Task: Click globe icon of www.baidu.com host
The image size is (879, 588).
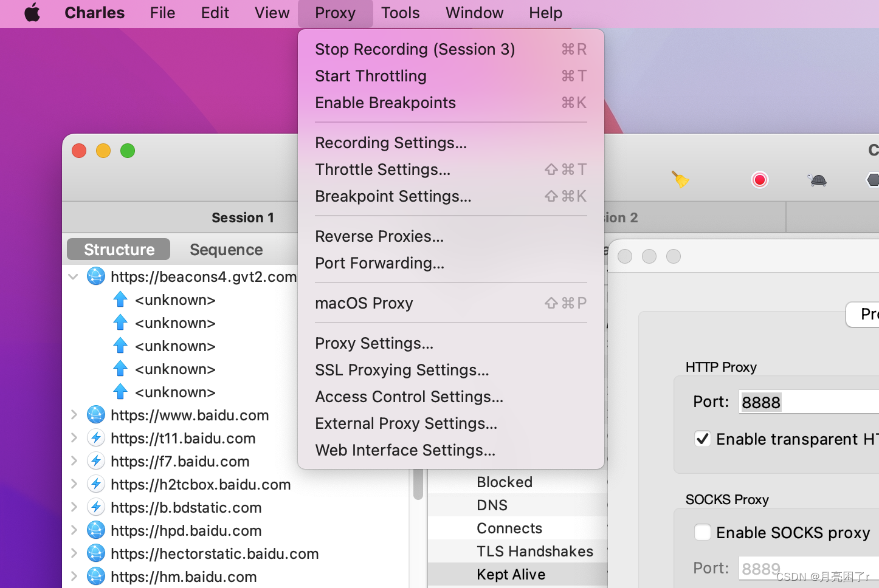Action: (x=96, y=415)
